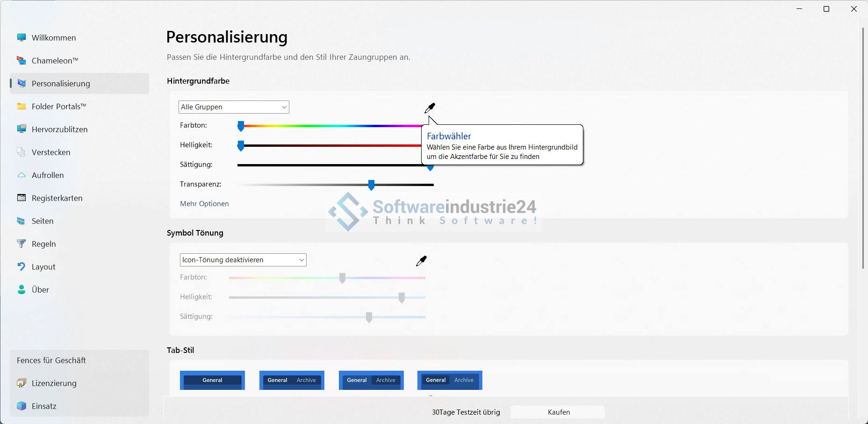The height and width of the screenshot is (424, 868).
Task: Click the Transparenz slider handle
Action: click(x=371, y=186)
